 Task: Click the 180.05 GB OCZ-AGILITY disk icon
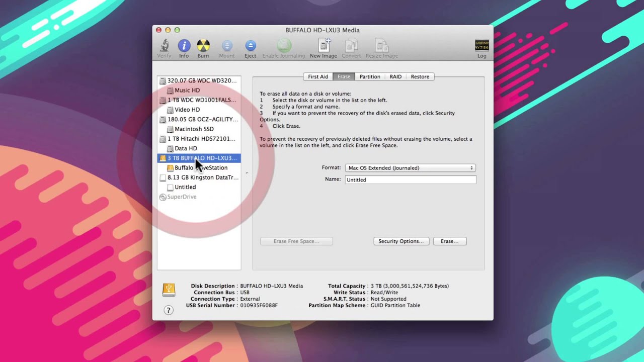(x=163, y=120)
